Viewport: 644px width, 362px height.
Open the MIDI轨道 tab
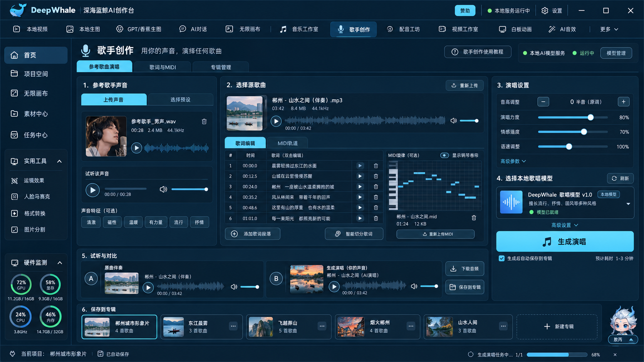click(x=287, y=143)
